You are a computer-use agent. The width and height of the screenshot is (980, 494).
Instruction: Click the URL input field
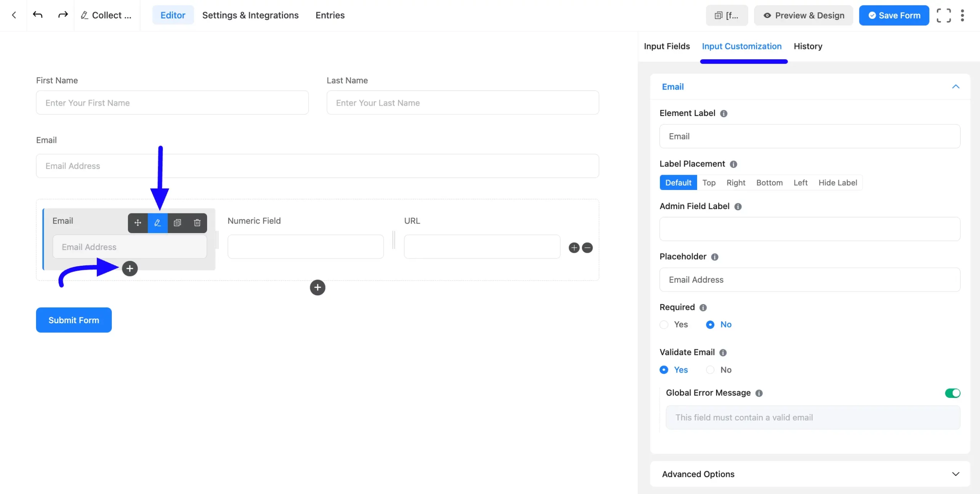point(482,247)
